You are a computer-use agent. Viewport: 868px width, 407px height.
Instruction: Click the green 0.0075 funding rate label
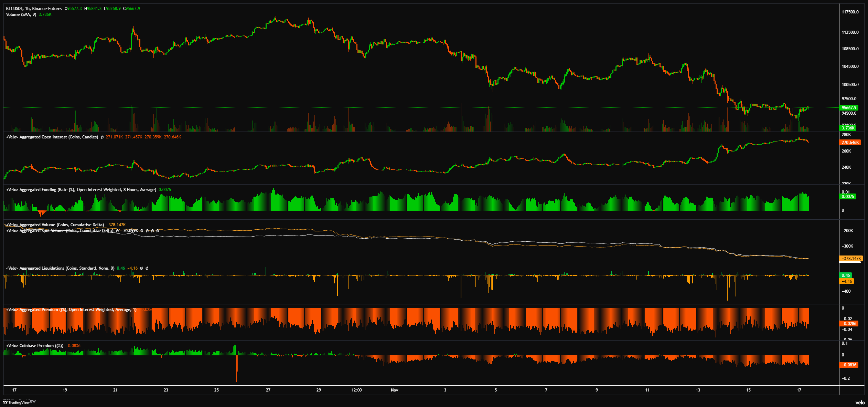click(x=848, y=197)
